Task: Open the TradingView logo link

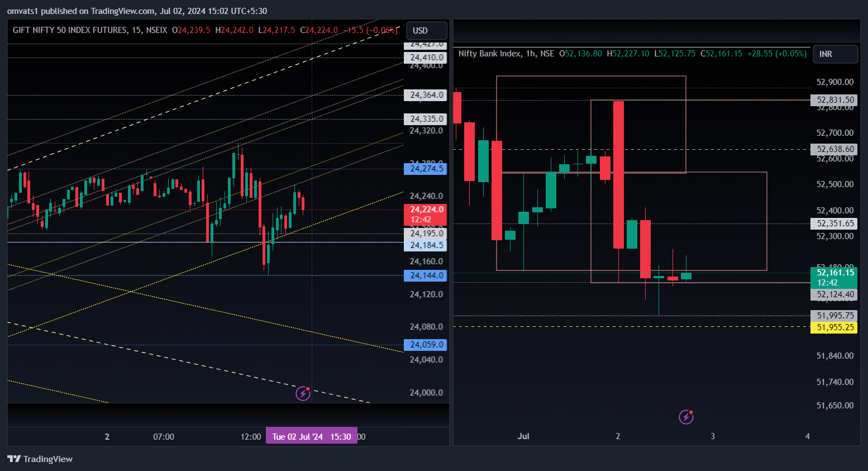Action: [x=40, y=459]
